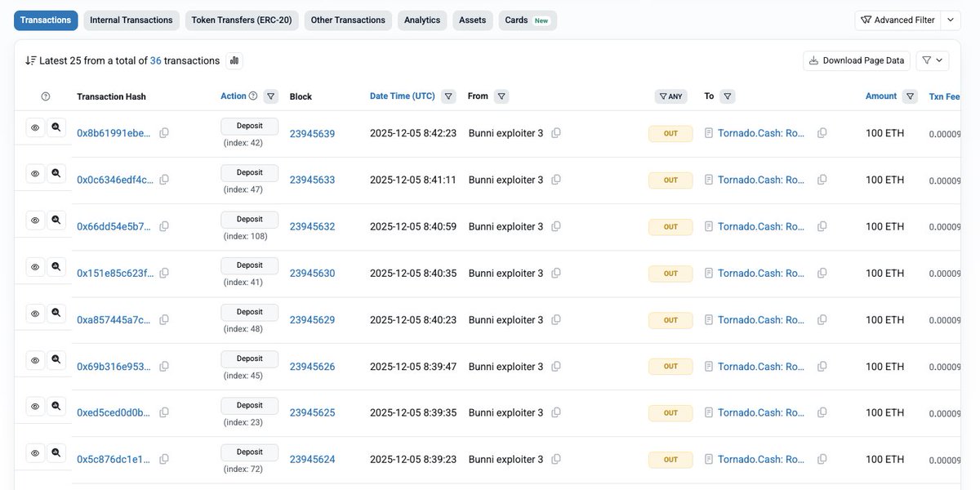Preview transaction 0xa857445a7c with eye icon
This screenshot has height=490, width=980.
35,314
